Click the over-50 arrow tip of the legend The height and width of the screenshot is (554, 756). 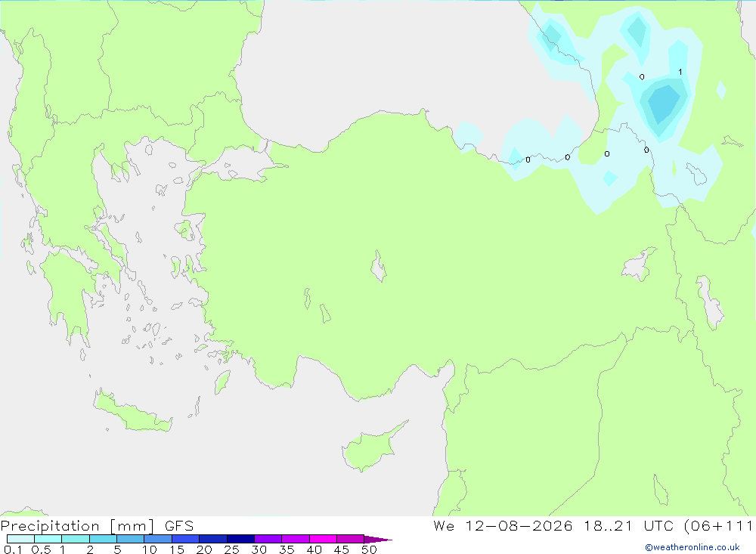pyautogui.click(x=379, y=540)
